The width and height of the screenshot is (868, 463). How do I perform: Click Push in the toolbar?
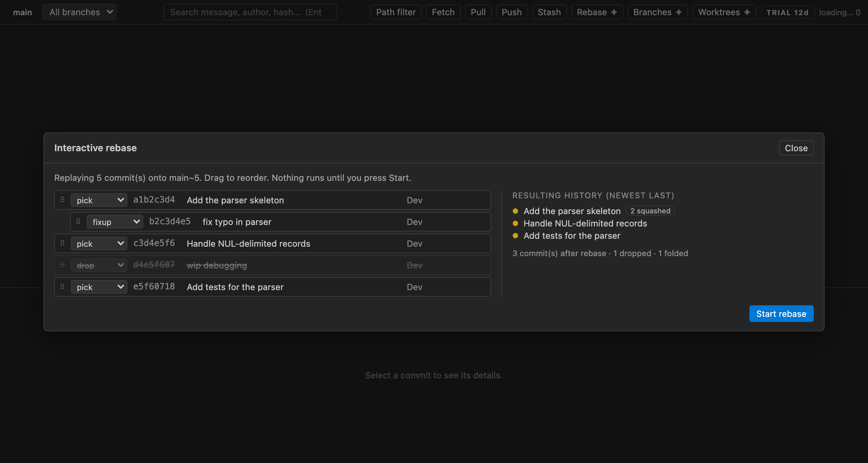(512, 12)
